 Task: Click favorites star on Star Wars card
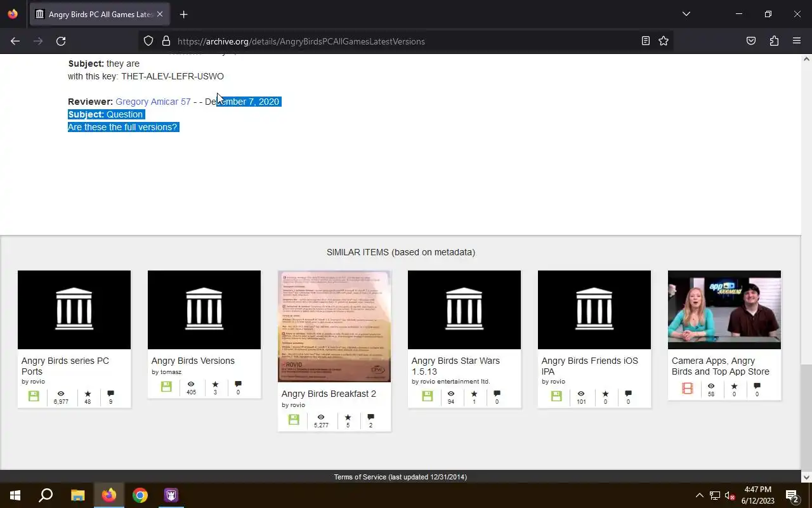tap(474, 394)
